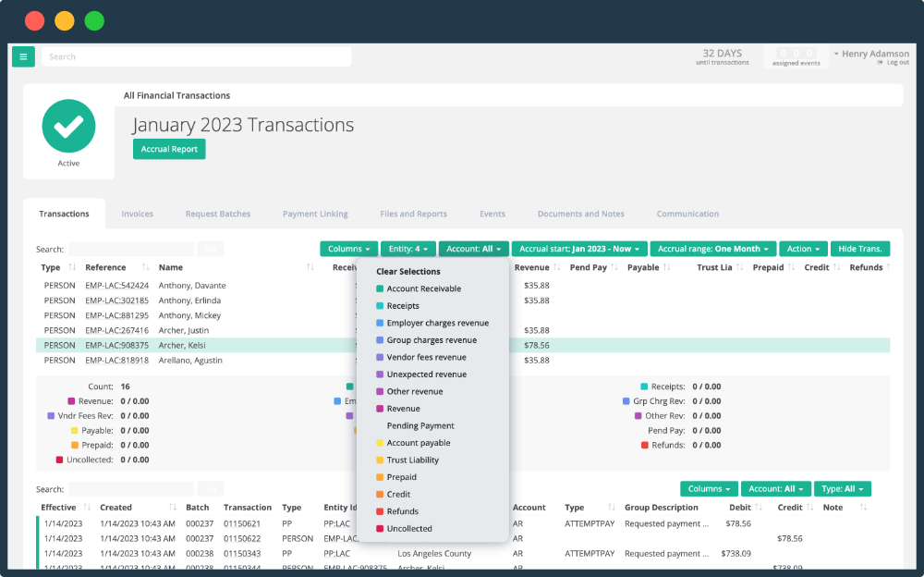This screenshot has height=577, width=924.
Task: Open the Action dropdown
Action: pyautogui.click(x=803, y=249)
